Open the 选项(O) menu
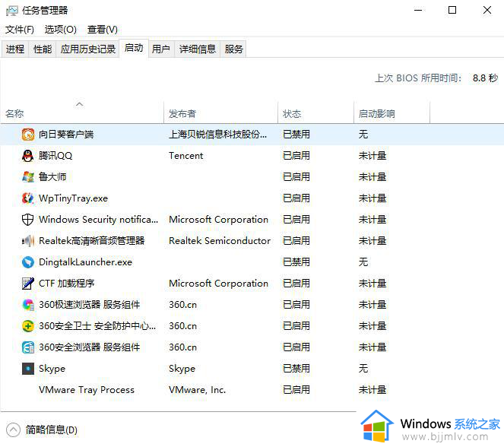Screen dimensions: 504x447 (x=60, y=30)
